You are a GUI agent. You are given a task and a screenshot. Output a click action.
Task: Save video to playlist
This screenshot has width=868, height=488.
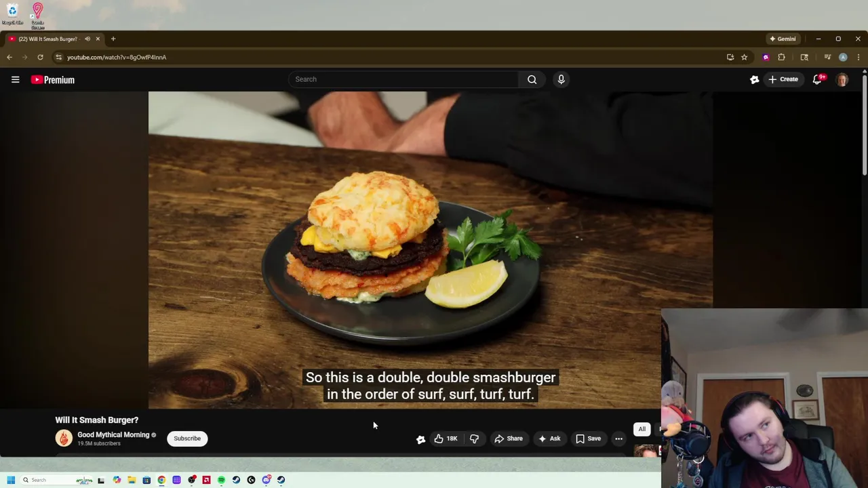coord(588,439)
